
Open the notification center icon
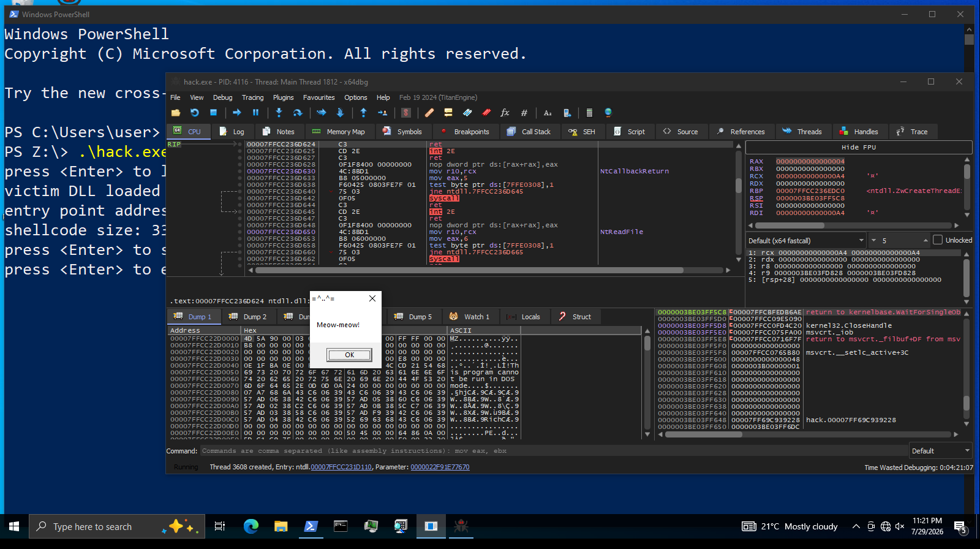click(x=960, y=526)
